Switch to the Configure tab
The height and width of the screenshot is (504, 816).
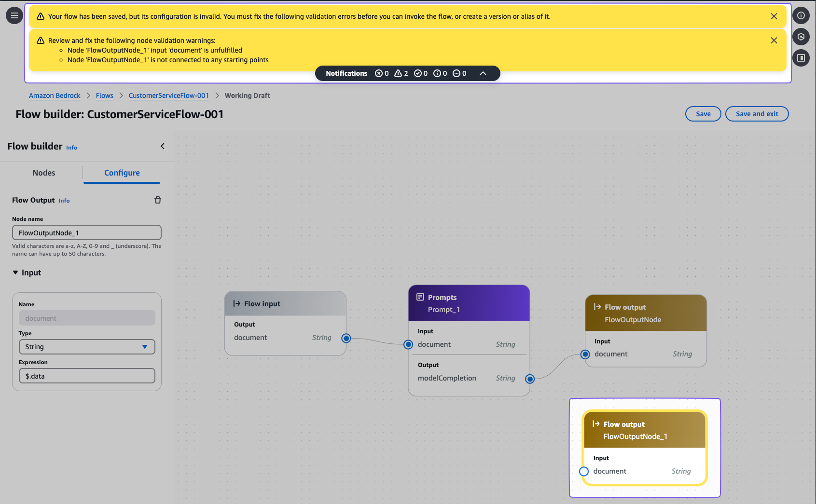click(122, 173)
